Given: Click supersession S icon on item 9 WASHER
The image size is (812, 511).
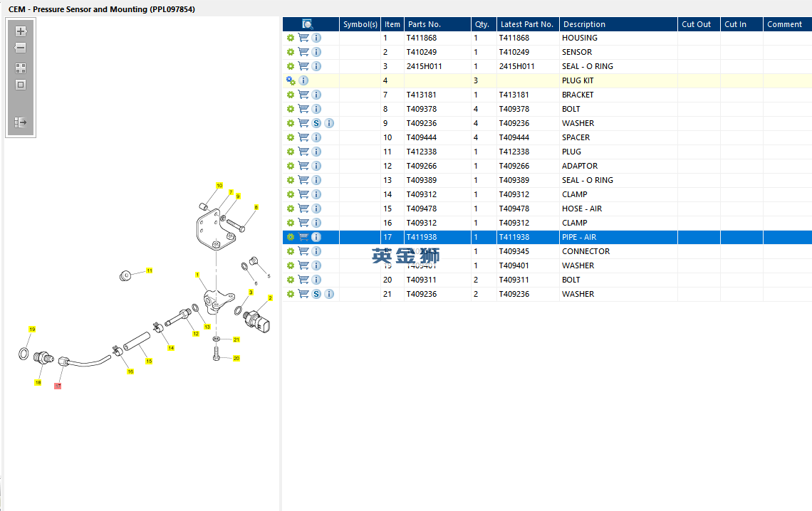Looking at the screenshot, I should [x=316, y=123].
